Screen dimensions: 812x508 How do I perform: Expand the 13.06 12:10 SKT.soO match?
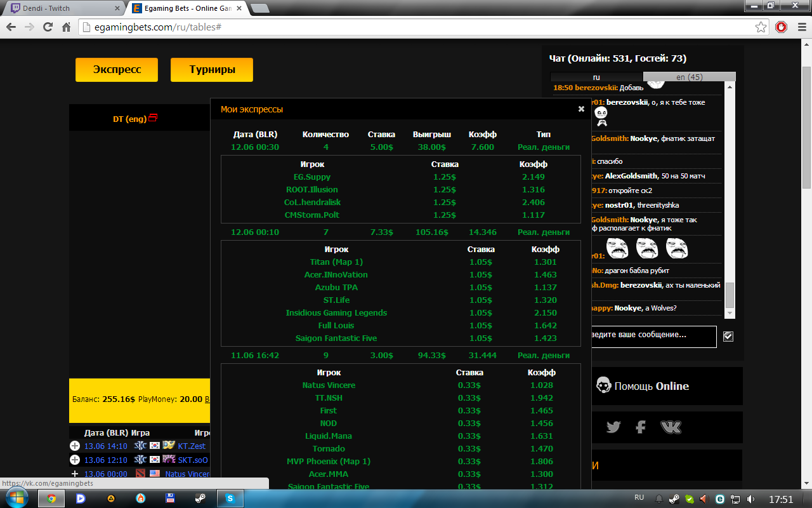75,460
